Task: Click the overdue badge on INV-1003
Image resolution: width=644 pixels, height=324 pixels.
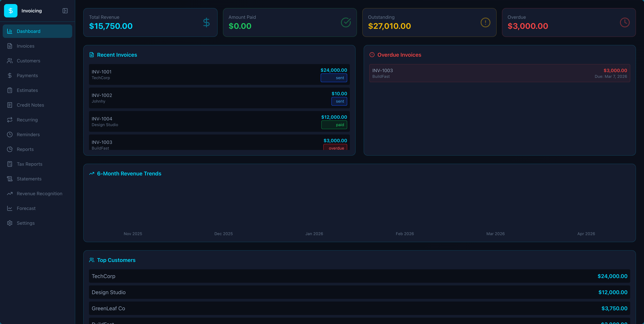Action: (x=335, y=148)
